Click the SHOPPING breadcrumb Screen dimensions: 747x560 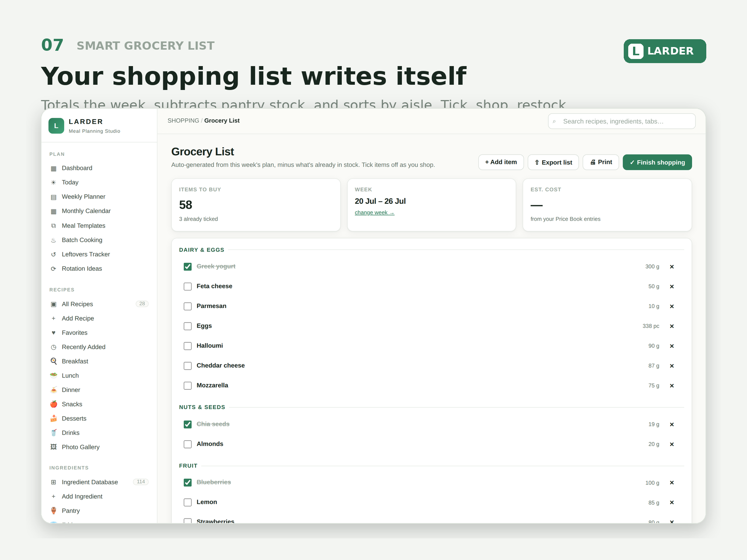coord(183,121)
